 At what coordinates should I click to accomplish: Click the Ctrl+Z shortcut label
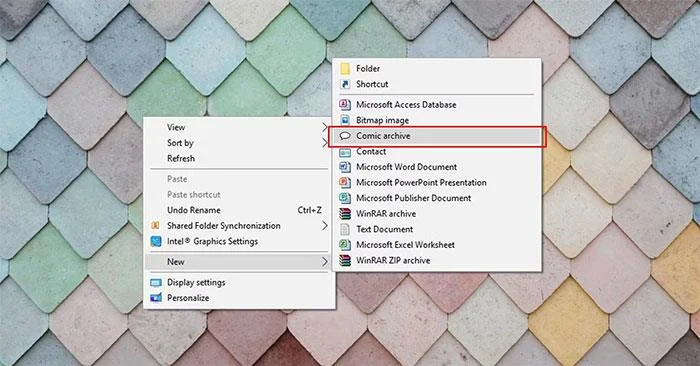point(309,210)
